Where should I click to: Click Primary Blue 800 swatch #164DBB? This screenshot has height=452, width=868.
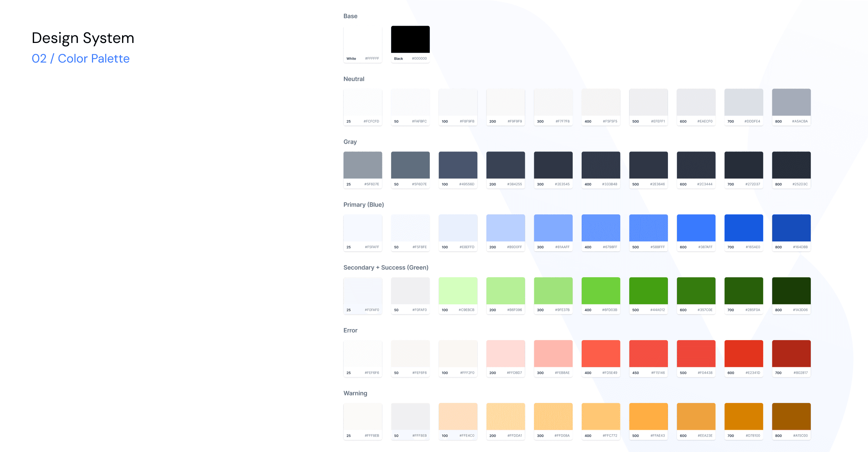(791, 228)
